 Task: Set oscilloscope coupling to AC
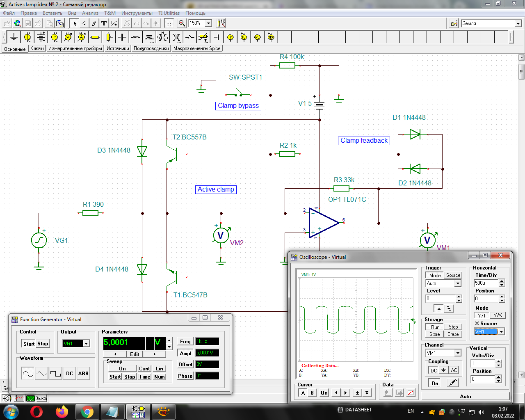click(454, 370)
